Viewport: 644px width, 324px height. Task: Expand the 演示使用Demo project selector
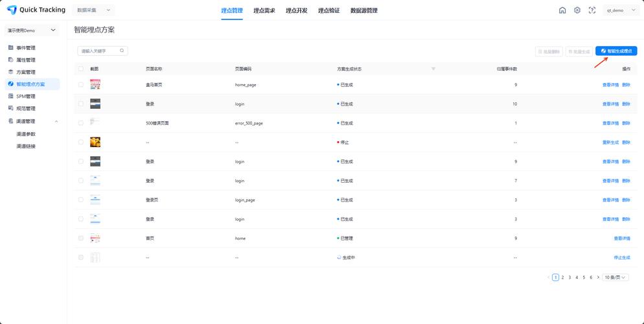point(32,30)
